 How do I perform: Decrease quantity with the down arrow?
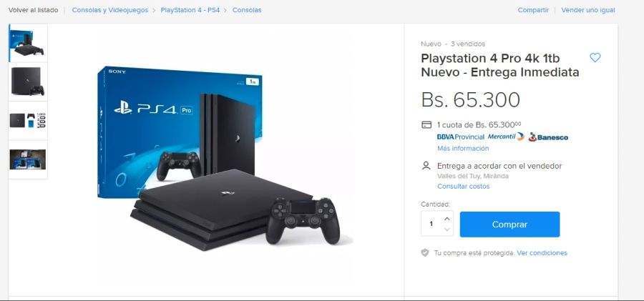(447, 229)
